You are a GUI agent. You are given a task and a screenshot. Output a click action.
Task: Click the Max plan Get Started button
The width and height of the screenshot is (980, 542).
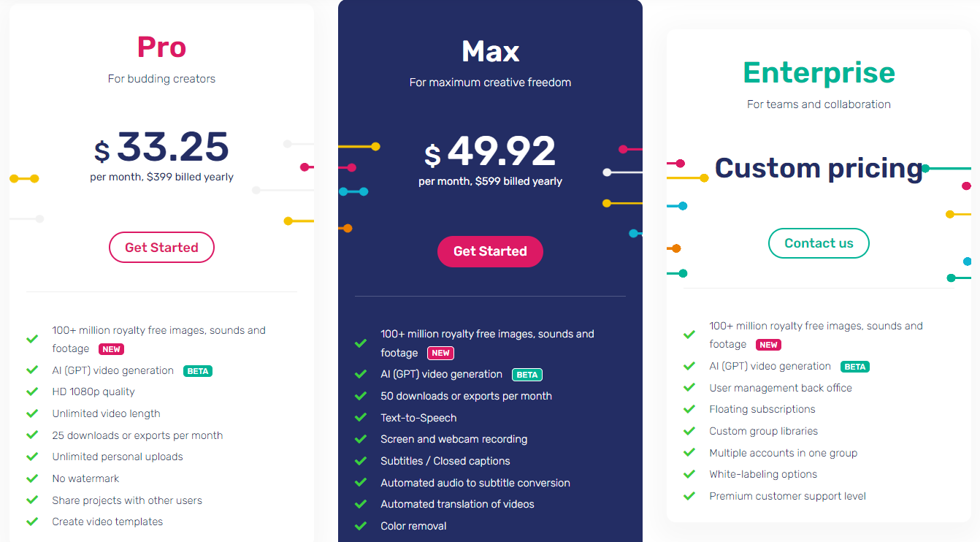pos(490,251)
